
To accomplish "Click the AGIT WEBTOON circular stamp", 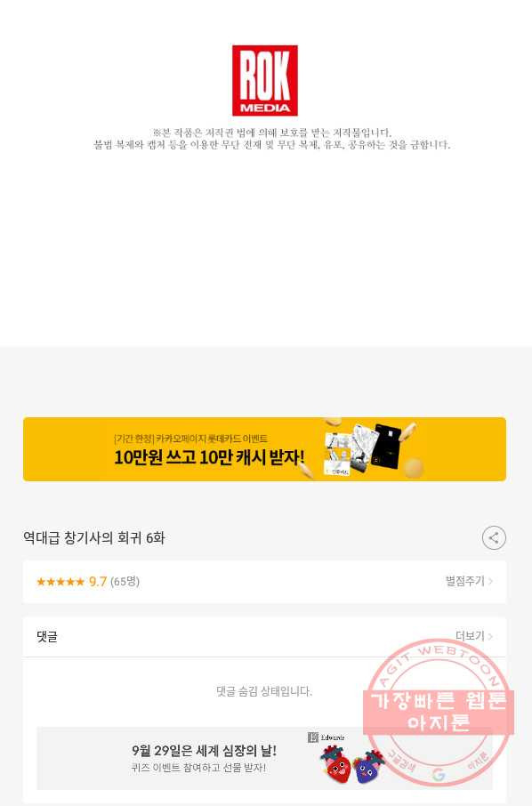I will (439, 713).
